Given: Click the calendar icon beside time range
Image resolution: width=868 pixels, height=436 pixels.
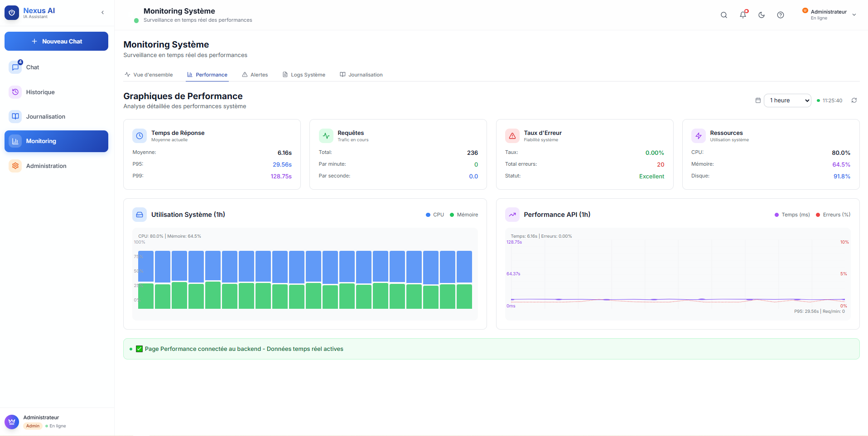Looking at the screenshot, I should (758, 101).
